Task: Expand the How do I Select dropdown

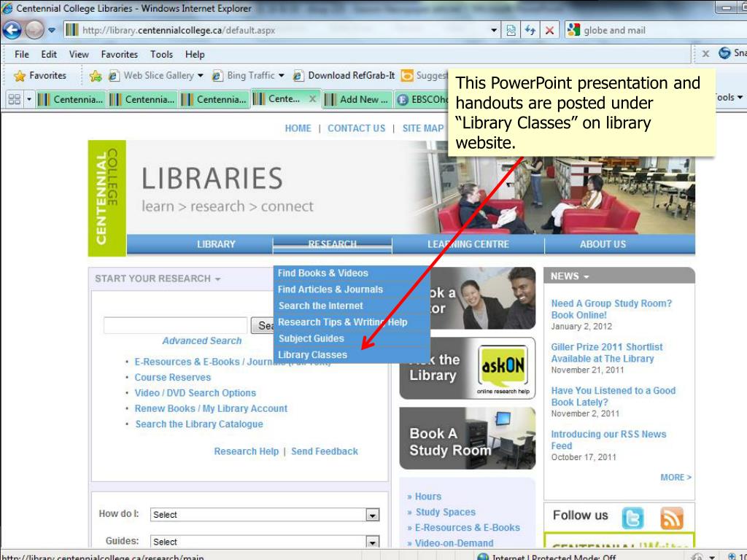Action: (373, 515)
